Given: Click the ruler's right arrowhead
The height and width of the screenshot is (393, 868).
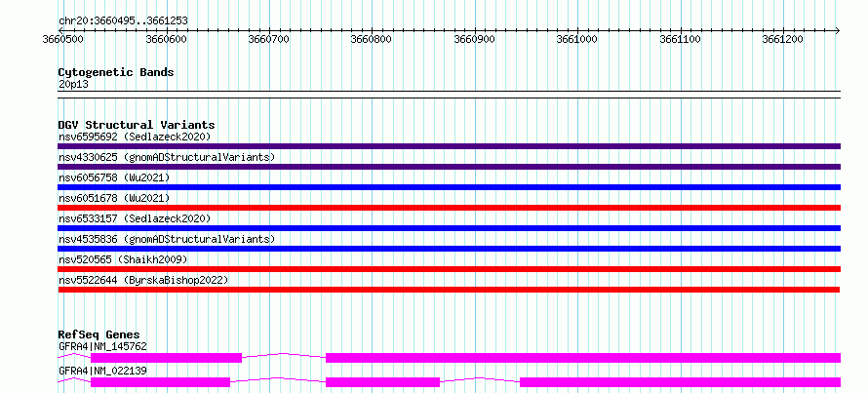Looking at the screenshot, I should pos(838,30).
